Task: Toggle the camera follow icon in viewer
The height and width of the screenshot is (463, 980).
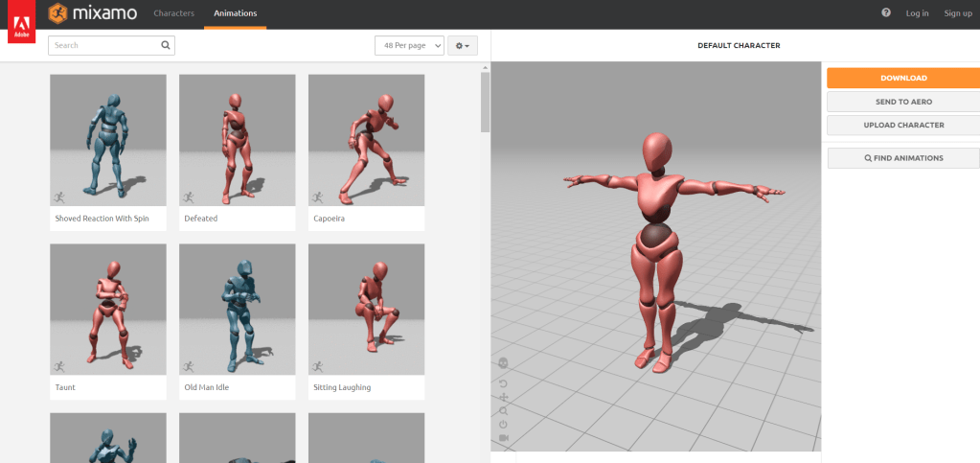Action: pyautogui.click(x=504, y=438)
